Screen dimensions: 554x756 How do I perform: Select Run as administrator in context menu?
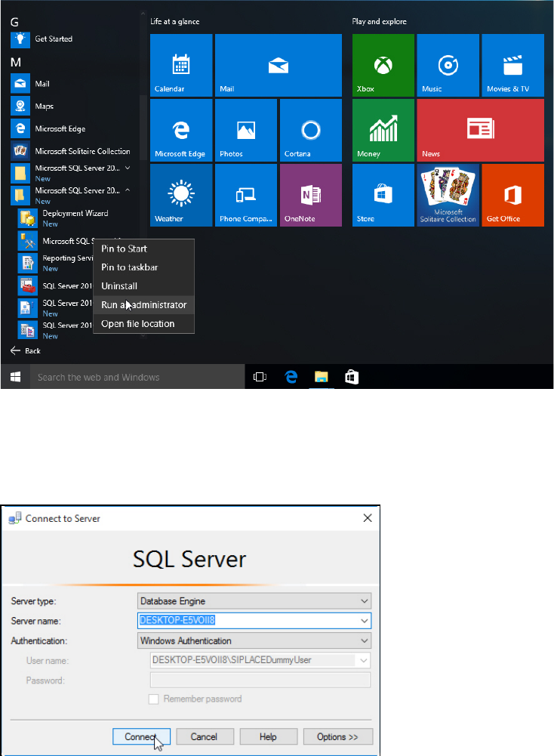point(143,305)
